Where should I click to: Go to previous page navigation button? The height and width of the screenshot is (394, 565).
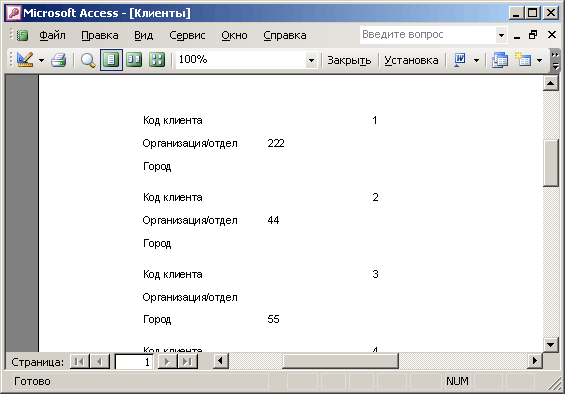(x=100, y=361)
